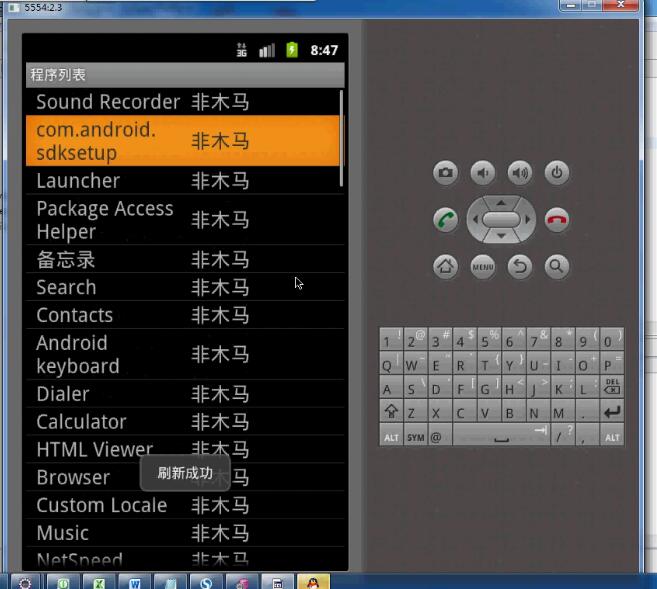Select Search in program list

[x=185, y=287]
